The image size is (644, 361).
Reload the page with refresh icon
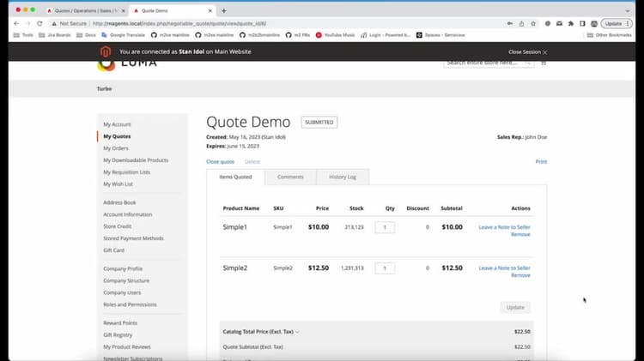click(39, 24)
